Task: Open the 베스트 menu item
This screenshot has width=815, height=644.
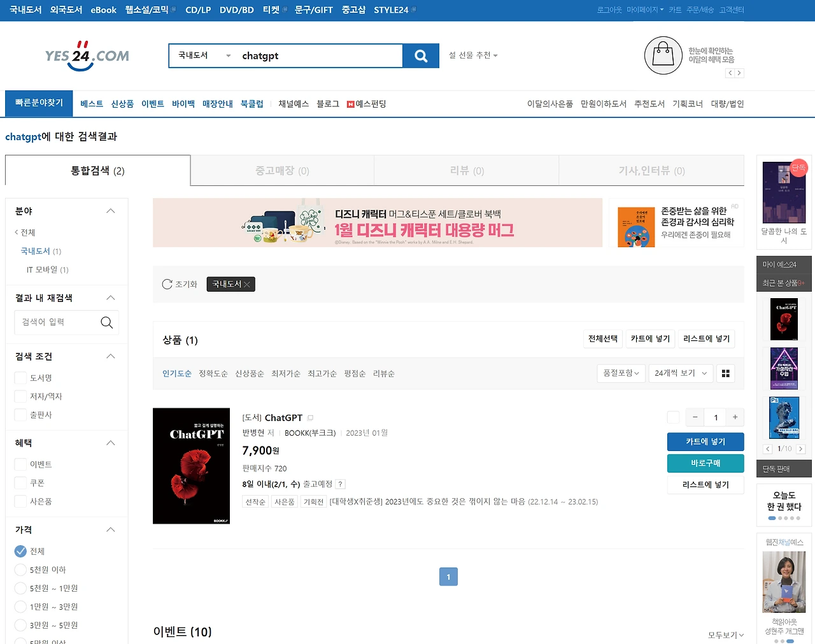Action: coord(92,104)
